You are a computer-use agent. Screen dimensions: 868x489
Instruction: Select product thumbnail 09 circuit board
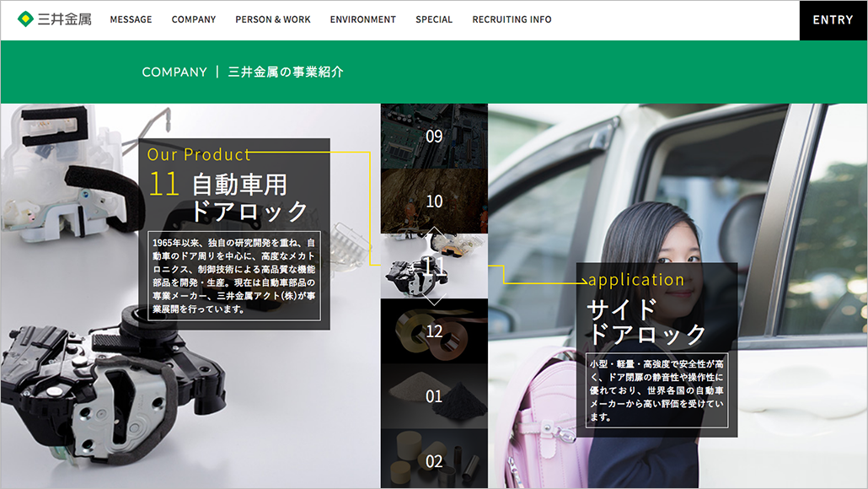point(434,137)
